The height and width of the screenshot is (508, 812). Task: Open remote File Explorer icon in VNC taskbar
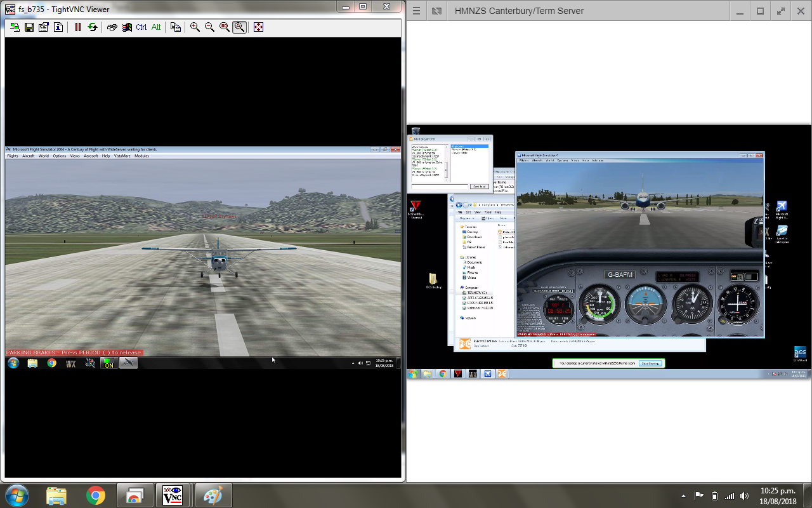[x=32, y=363]
